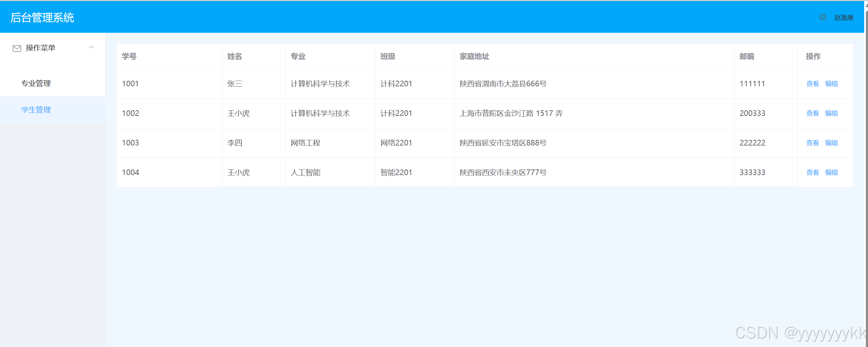This screenshot has width=868, height=347.
Task: Click address 上海市普陀区金沙江路 1517 弄
Action: coord(511,113)
